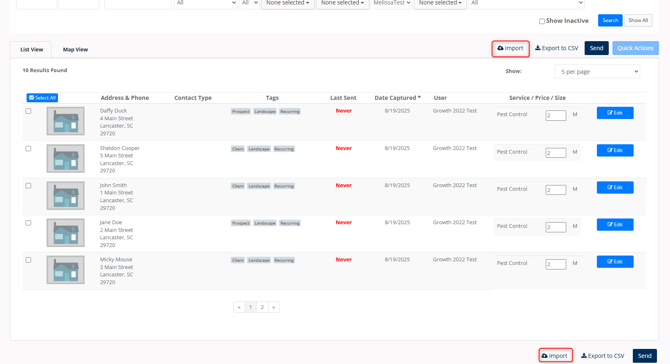The height and width of the screenshot is (364, 670).
Task: Click Client tag on Sheldon Cooper row
Action: (238, 149)
